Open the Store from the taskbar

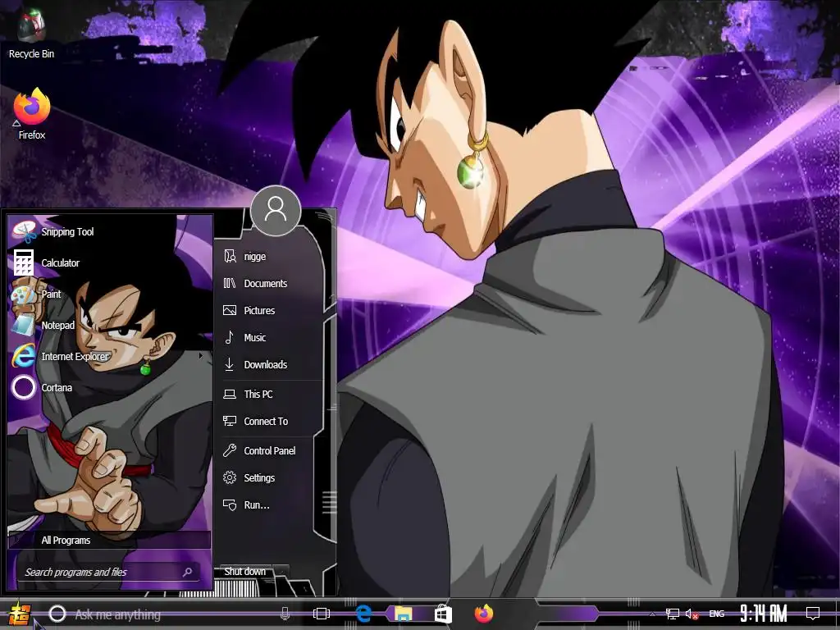coord(443,614)
